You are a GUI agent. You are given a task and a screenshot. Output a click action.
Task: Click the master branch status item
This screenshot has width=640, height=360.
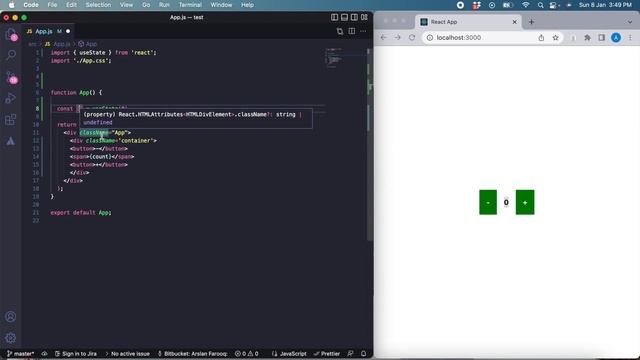[x=21, y=353]
